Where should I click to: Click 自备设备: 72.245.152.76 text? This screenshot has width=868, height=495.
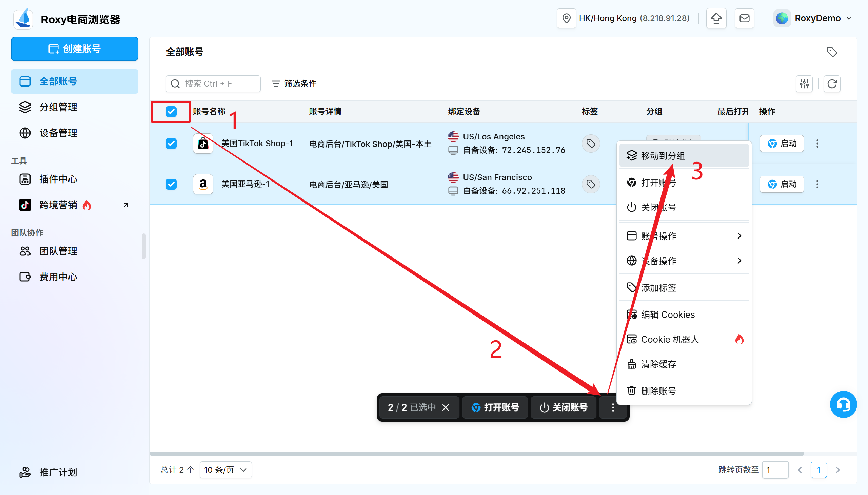tap(514, 150)
